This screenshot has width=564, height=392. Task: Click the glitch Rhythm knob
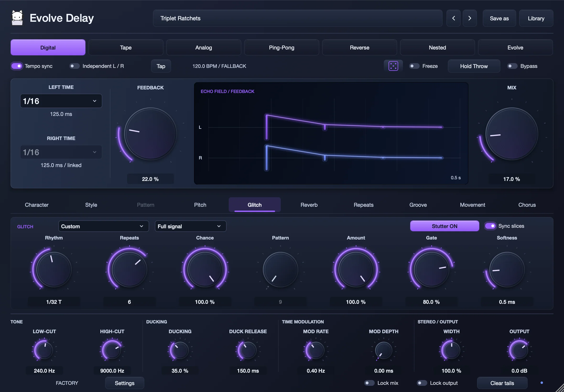click(x=54, y=269)
